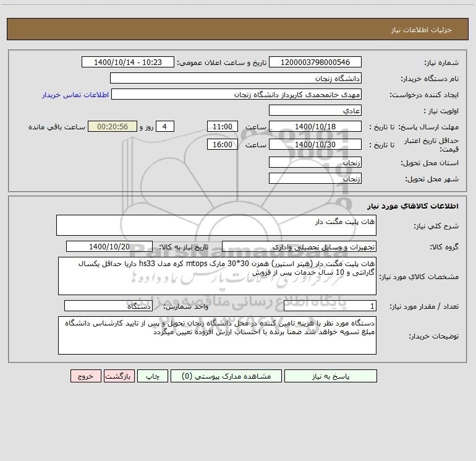Click the requester field مهدی خانمحمدی
Screen dimensions: 476x461
[237, 94]
